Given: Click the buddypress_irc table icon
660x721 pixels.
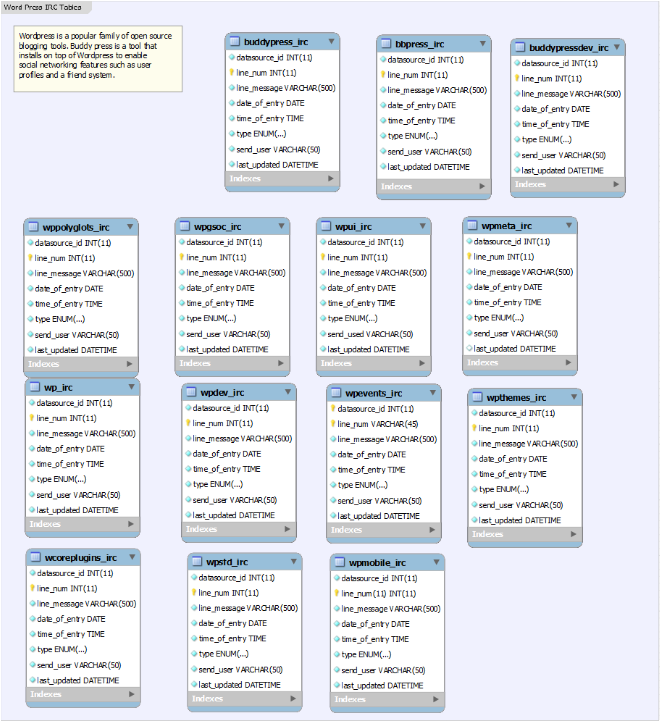Looking at the screenshot, I should coord(235,41).
